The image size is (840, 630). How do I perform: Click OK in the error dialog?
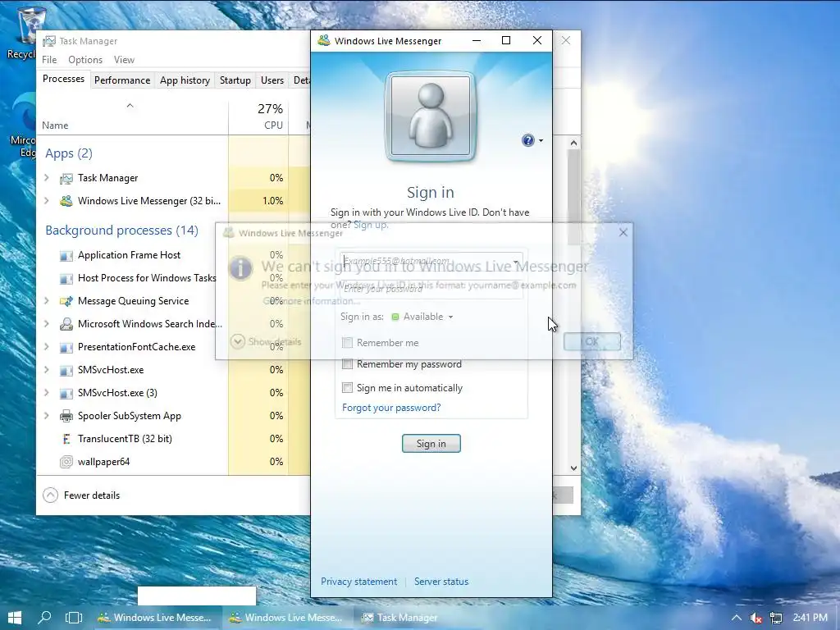(592, 341)
